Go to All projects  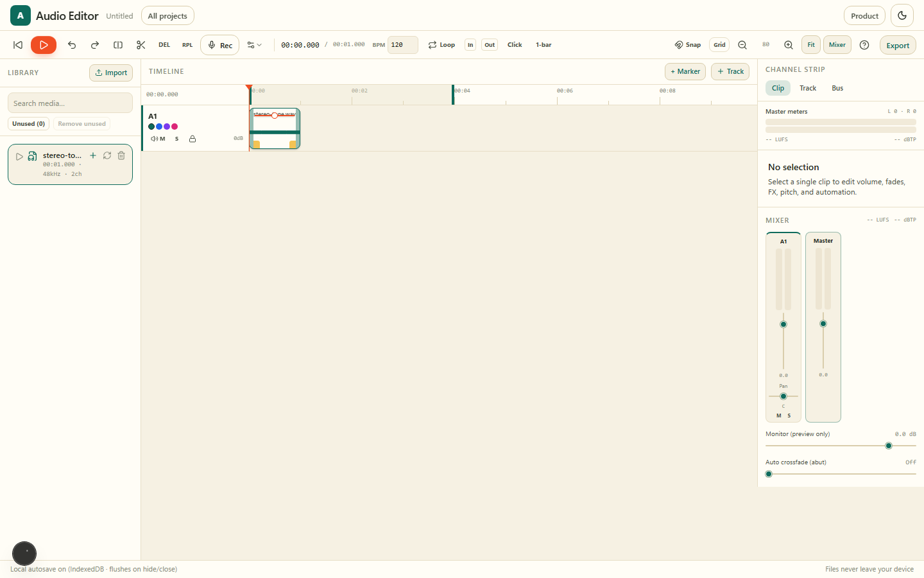167,15
